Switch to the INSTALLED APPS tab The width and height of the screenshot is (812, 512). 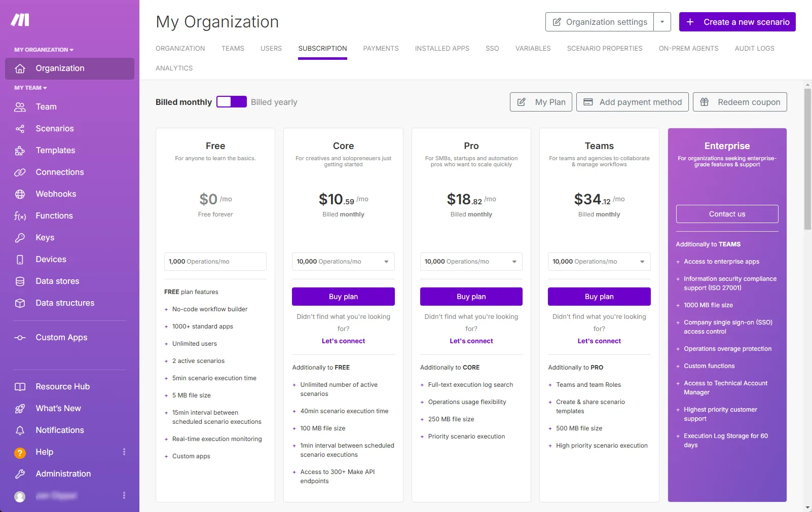coord(442,49)
